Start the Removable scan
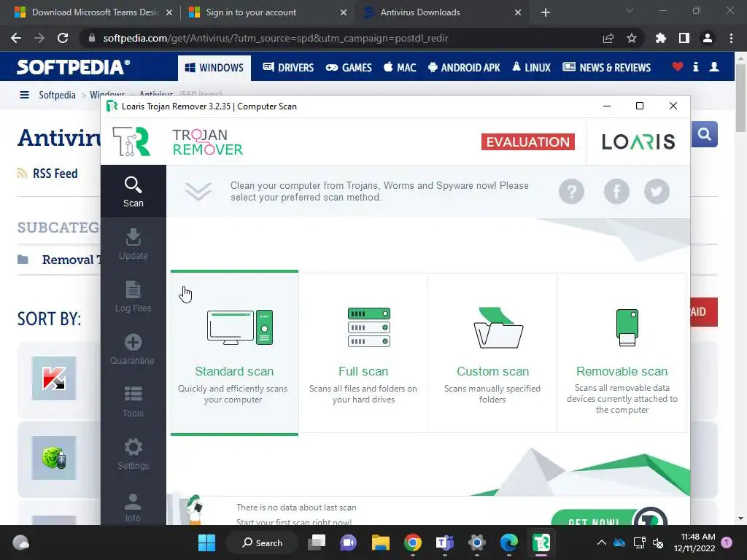 tap(622, 353)
